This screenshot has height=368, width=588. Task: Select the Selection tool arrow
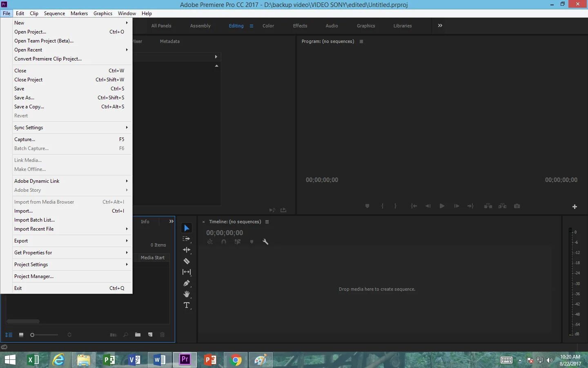point(187,228)
